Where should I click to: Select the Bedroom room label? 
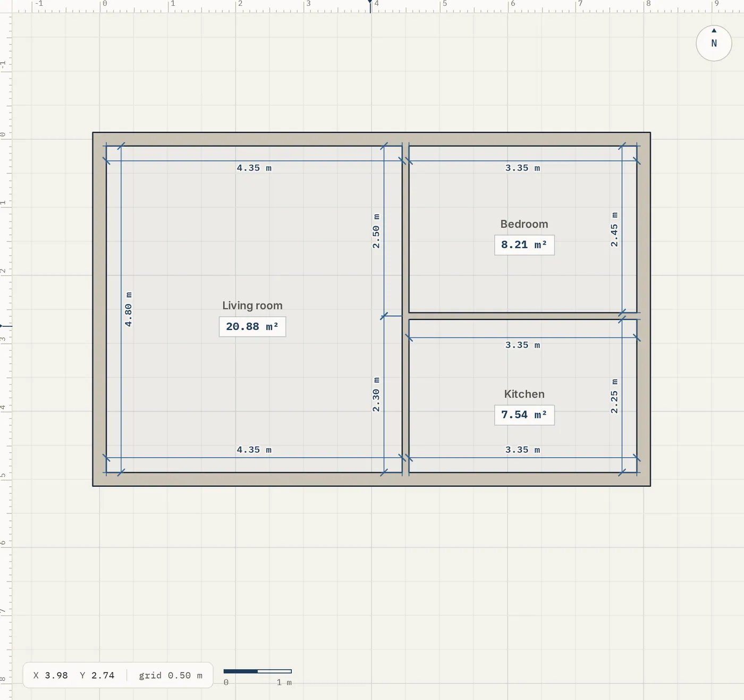tap(524, 224)
